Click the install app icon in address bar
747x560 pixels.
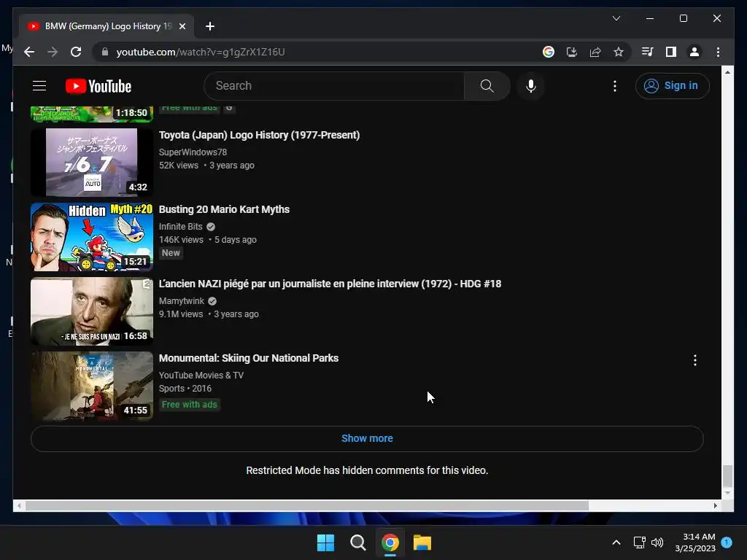(572, 52)
